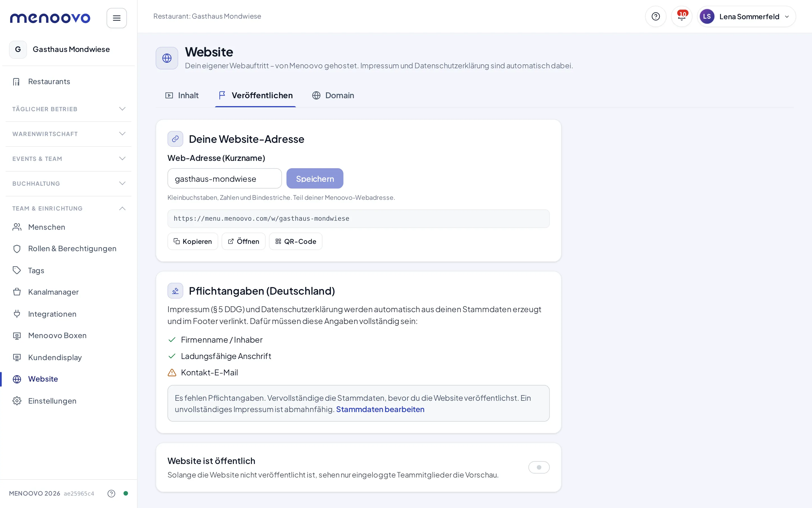
Task: Click the Rollen & Berechtigungen shield icon
Action: 17,249
